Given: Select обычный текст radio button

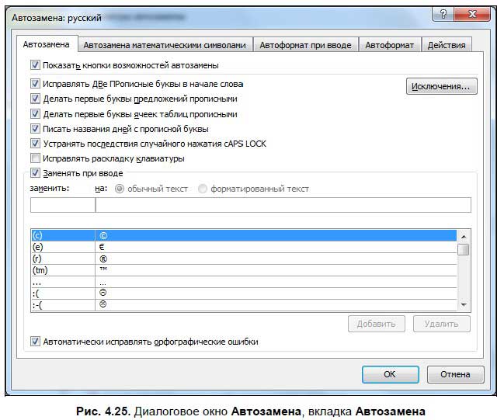Looking at the screenshot, I should tap(119, 189).
